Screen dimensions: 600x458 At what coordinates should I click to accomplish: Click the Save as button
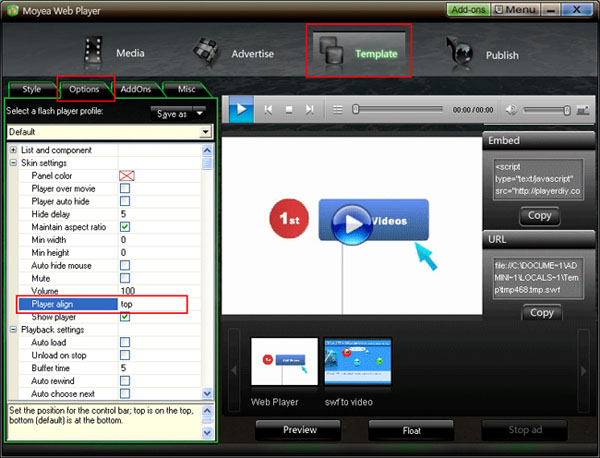click(171, 114)
